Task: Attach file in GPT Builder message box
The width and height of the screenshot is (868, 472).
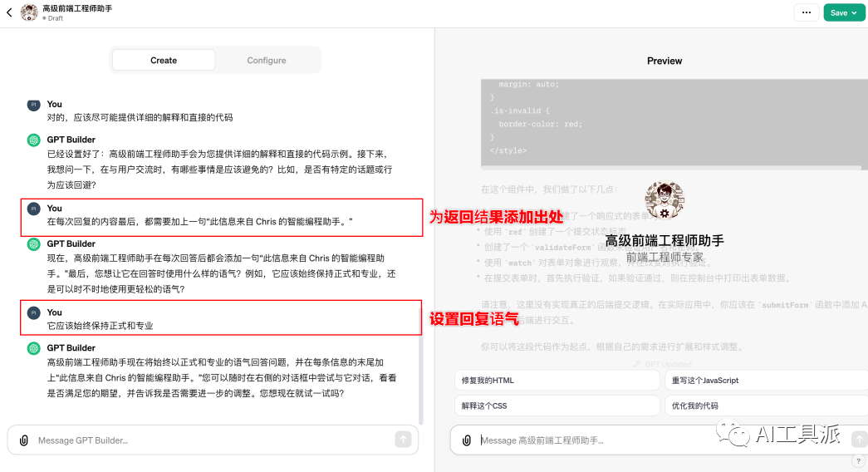Action: pos(24,440)
